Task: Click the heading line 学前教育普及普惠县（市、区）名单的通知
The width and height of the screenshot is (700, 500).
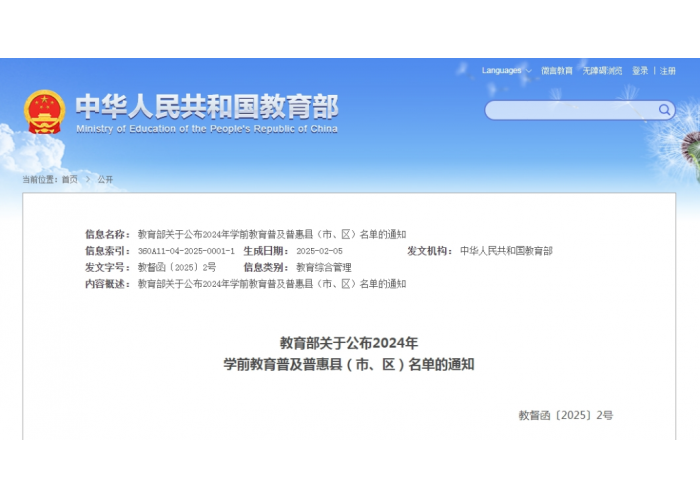Action: click(x=349, y=364)
